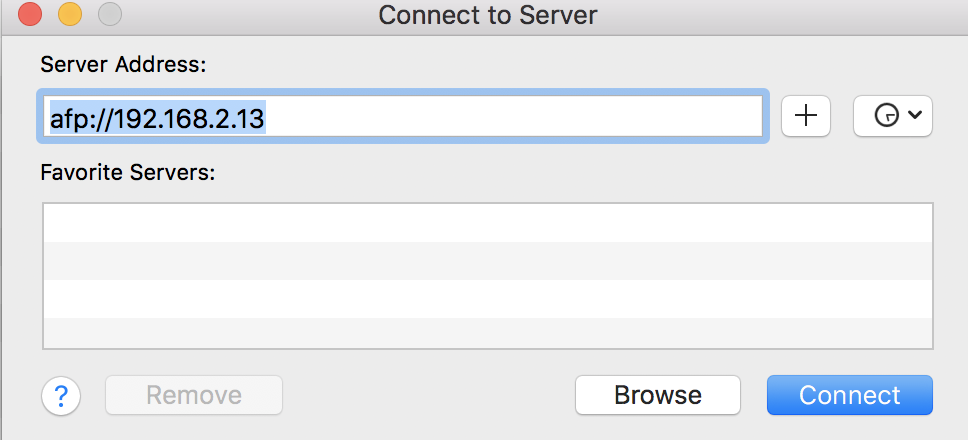Select the second shaded Favorite Servers row
Screen dimensions: 968x440
(x=488, y=261)
